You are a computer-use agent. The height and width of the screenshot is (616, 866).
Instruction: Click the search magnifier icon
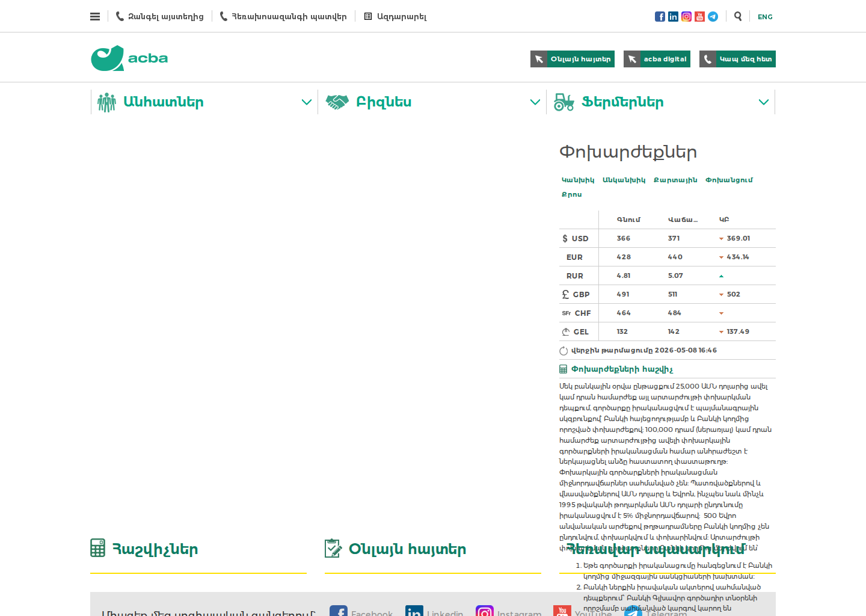coord(738,16)
